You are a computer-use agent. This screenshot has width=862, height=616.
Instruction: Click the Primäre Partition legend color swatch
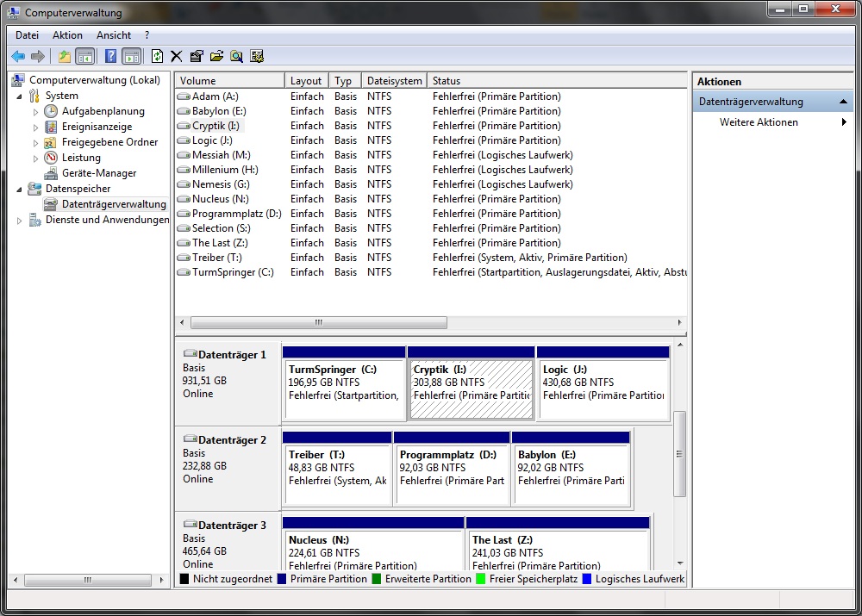[282, 579]
